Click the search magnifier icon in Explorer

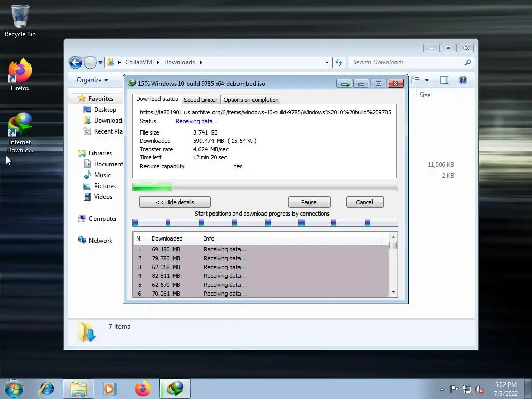(468, 62)
